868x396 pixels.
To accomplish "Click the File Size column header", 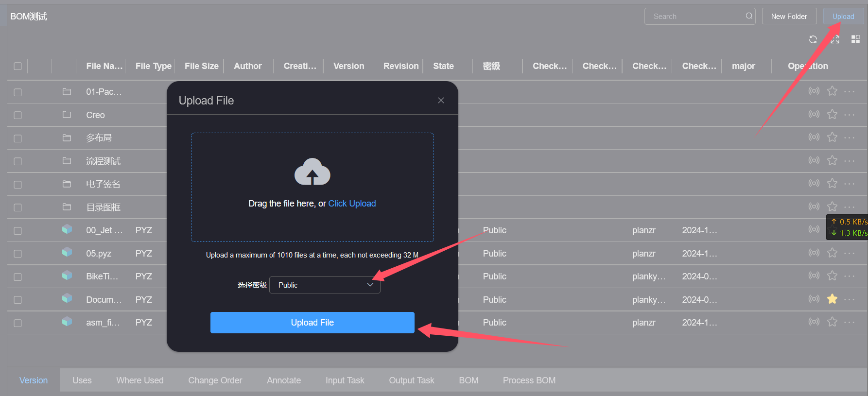I will (x=202, y=66).
